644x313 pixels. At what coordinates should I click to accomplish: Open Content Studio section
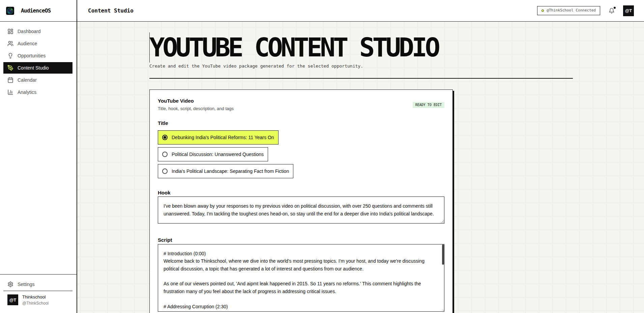[x=38, y=68]
